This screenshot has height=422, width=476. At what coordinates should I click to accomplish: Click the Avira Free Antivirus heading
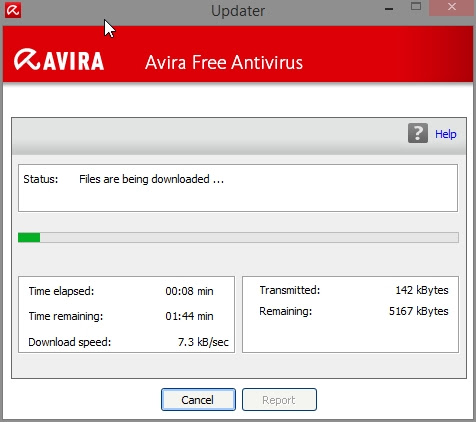tap(224, 62)
